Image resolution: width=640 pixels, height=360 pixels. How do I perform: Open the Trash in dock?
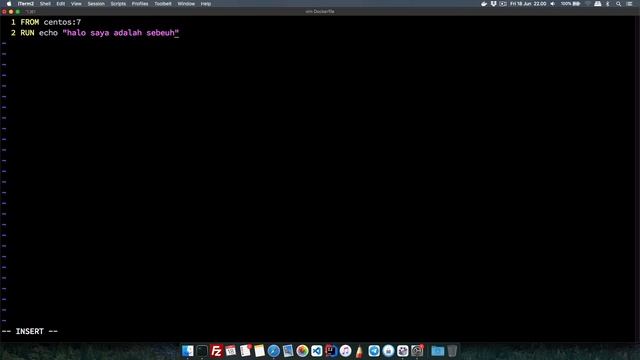(452, 351)
